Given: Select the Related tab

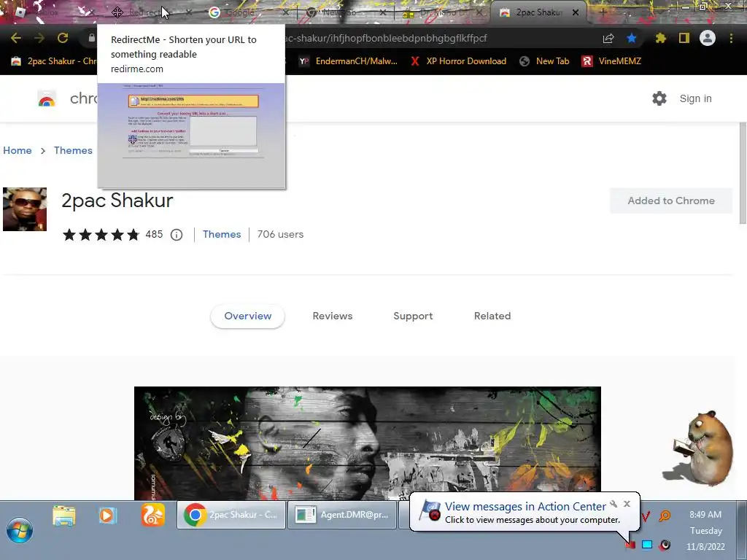Looking at the screenshot, I should [492, 316].
